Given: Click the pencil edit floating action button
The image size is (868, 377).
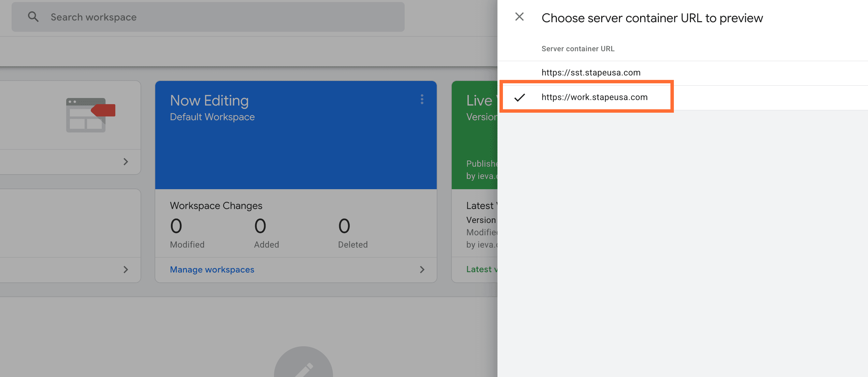Looking at the screenshot, I should [x=303, y=371].
